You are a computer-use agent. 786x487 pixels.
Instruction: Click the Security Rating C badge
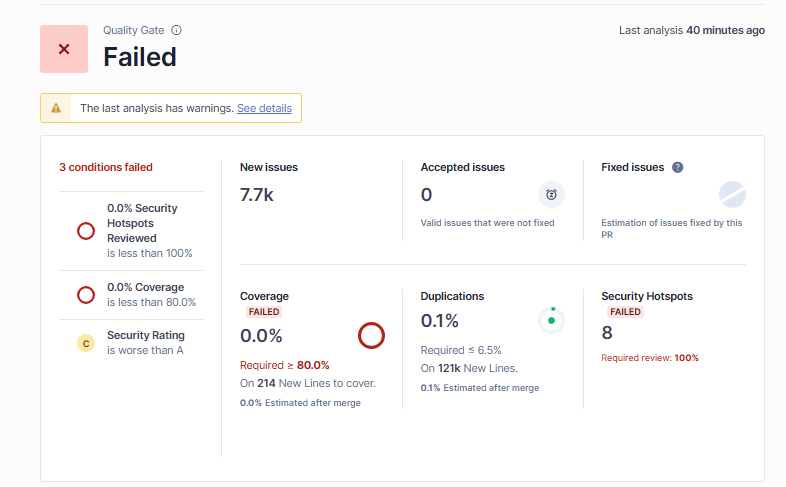[x=86, y=343]
